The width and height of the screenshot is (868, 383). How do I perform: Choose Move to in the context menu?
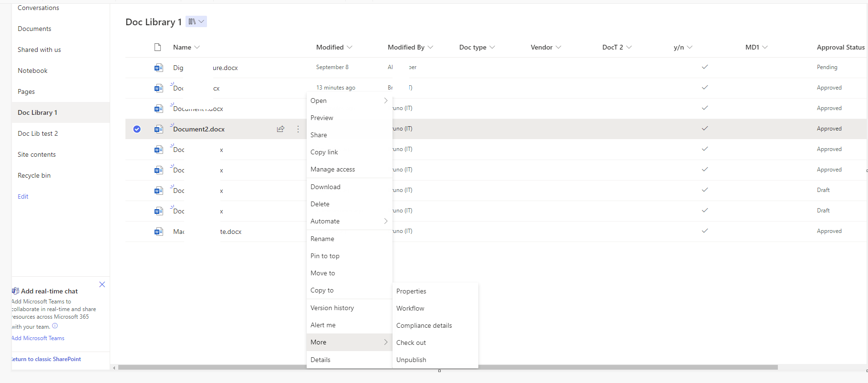[349, 273]
